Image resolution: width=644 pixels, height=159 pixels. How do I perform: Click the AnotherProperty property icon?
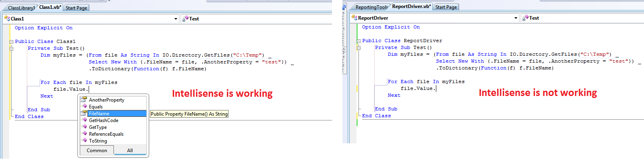tap(84, 100)
